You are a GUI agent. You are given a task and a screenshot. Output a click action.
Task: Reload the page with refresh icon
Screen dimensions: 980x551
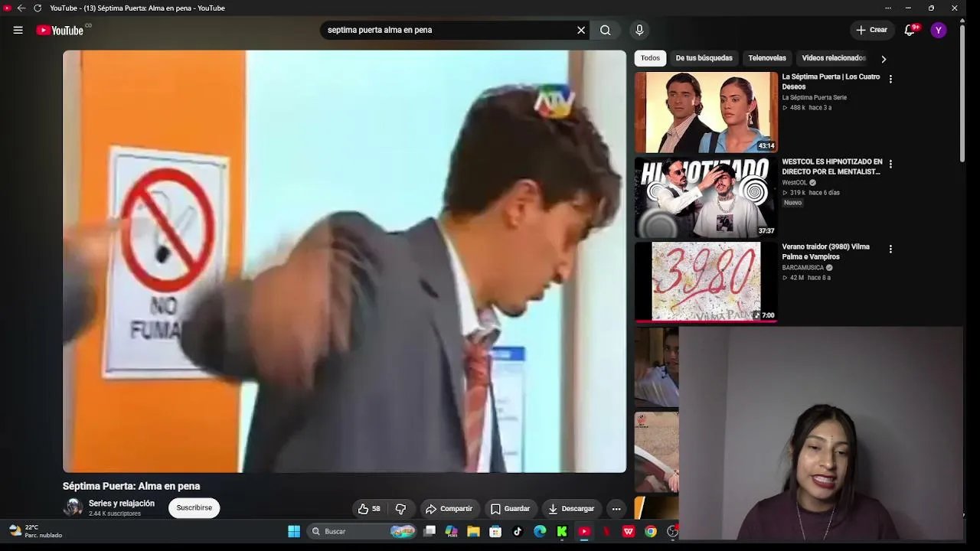pos(38,8)
